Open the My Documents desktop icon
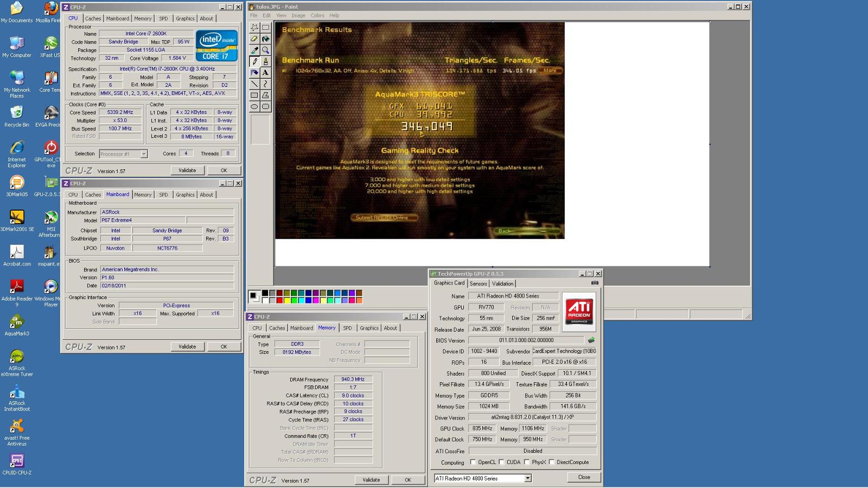 pos(17,12)
